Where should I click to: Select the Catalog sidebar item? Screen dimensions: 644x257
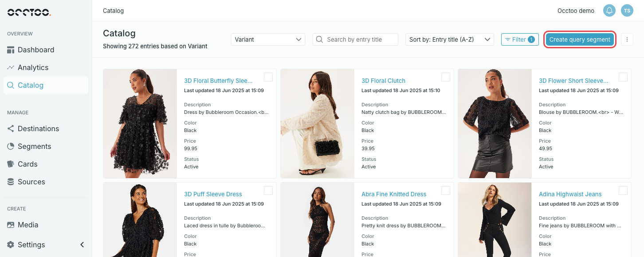(46, 85)
